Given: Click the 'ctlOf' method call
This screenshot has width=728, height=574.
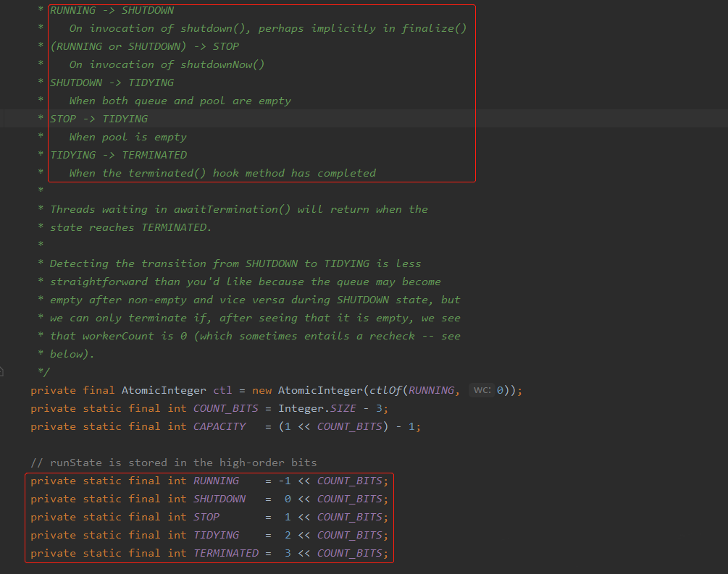Looking at the screenshot, I should tap(385, 390).
